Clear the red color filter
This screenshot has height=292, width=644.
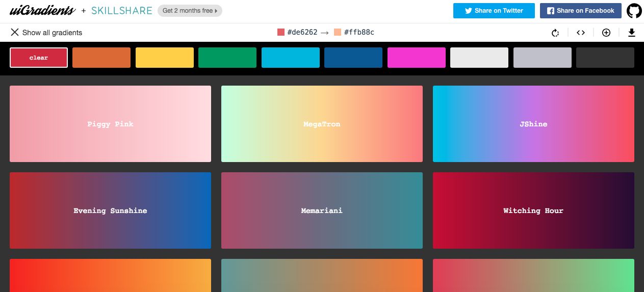(39, 58)
